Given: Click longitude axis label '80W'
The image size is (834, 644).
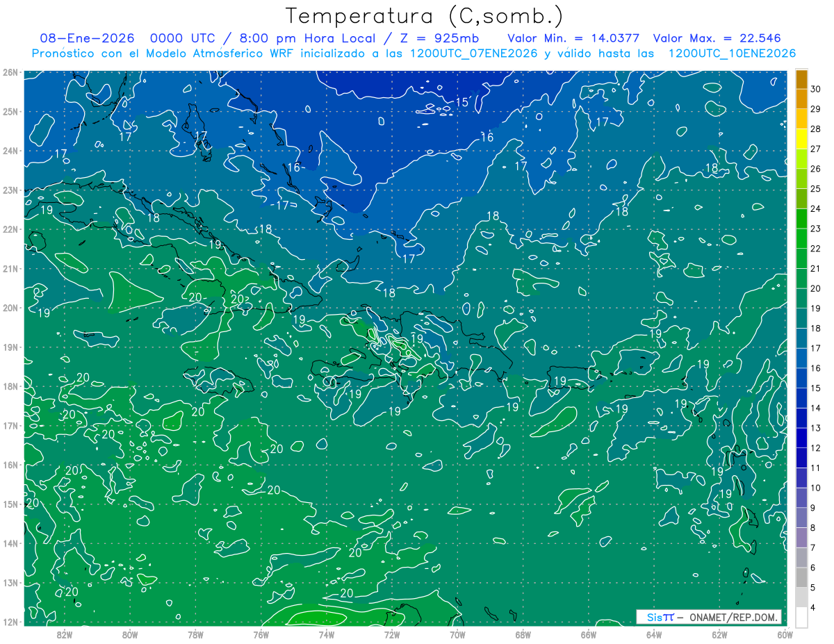Looking at the screenshot, I should (130, 634).
